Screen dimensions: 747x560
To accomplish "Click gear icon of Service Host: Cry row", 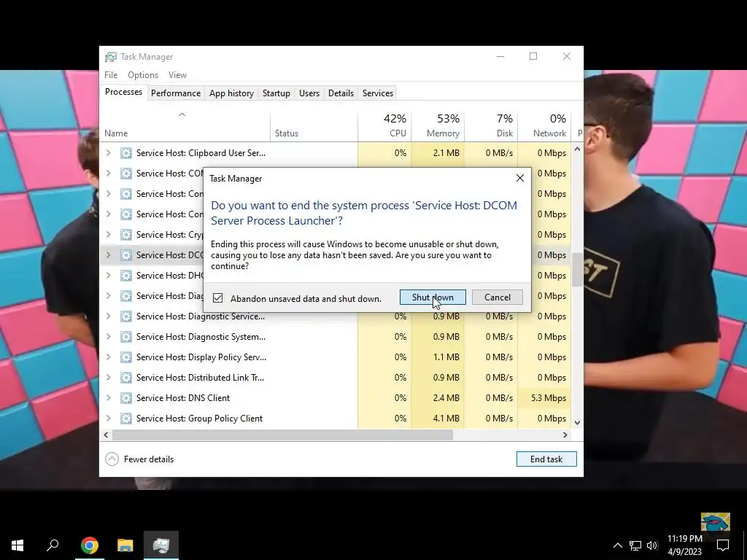I will coord(125,234).
